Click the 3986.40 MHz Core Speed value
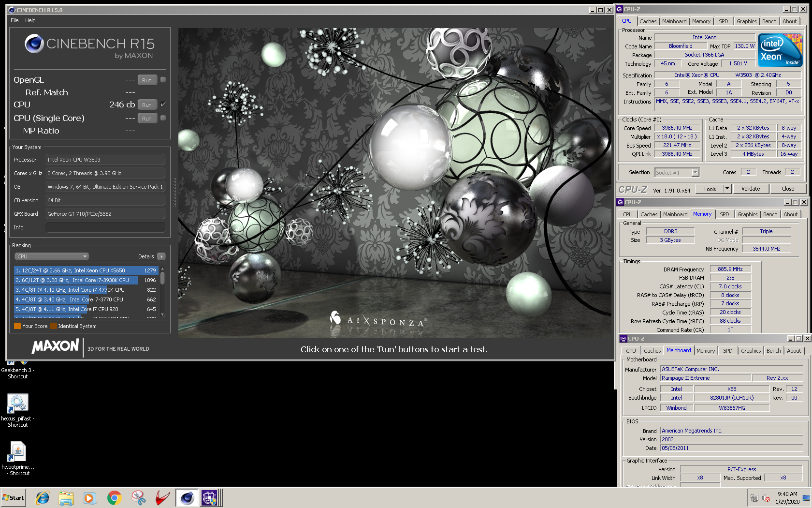 [x=677, y=128]
